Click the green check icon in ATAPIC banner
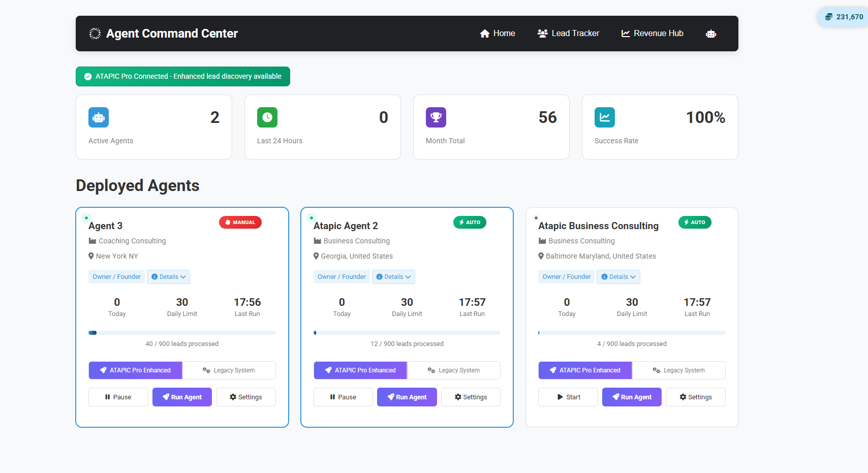 click(88, 77)
